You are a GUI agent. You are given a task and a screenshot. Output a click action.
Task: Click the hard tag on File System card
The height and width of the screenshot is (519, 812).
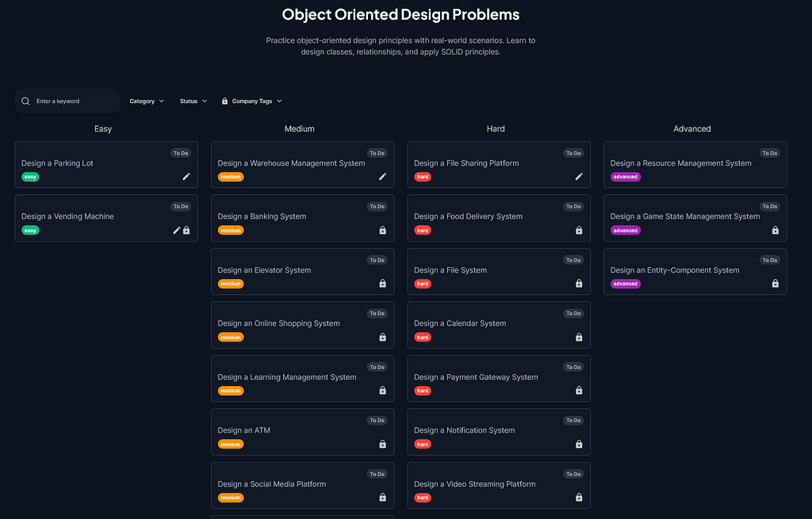[423, 284]
